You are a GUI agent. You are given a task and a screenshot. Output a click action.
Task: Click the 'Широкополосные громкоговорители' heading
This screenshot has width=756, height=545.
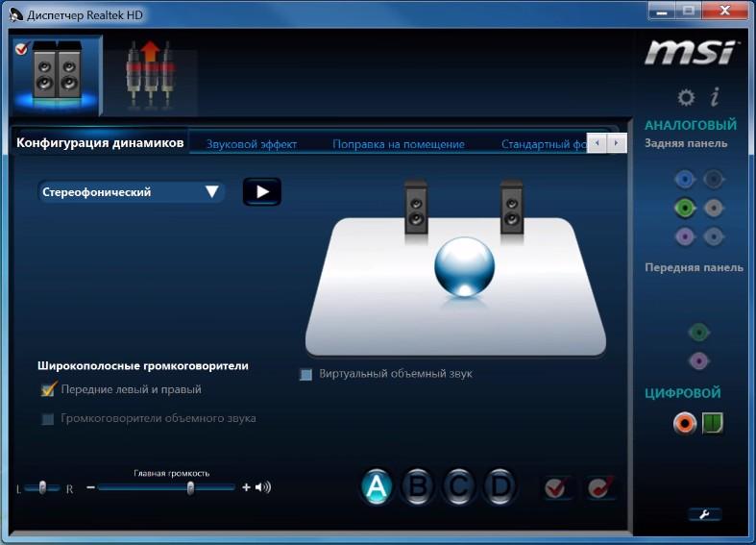(143, 365)
